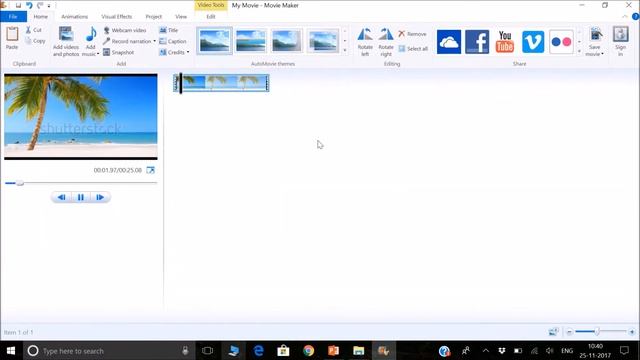Click the taskbar search box
This screenshot has height=360, width=640.
point(109,351)
